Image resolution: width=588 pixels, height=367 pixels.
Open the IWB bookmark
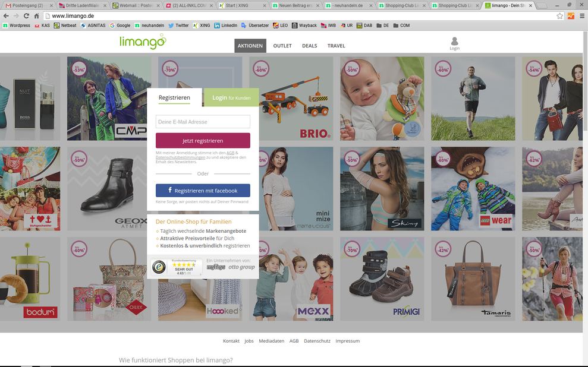(x=329, y=26)
